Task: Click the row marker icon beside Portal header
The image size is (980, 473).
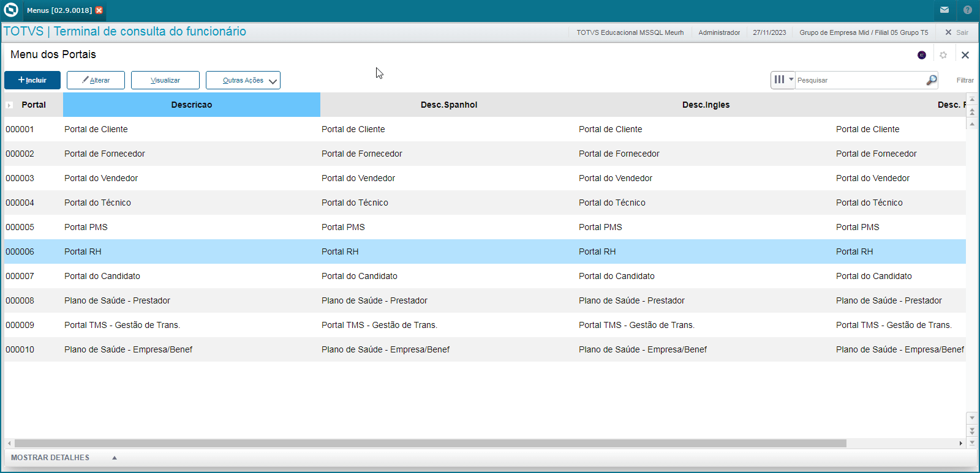Action: (x=9, y=105)
